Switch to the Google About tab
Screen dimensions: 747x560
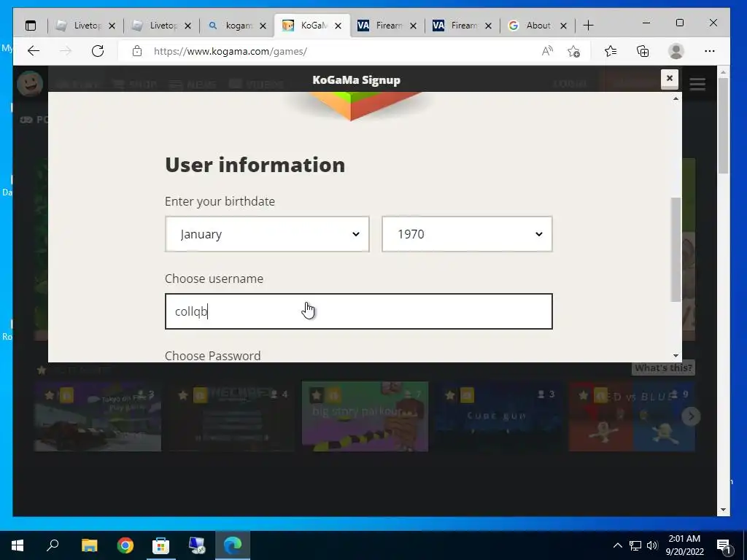(x=538, y=26)
